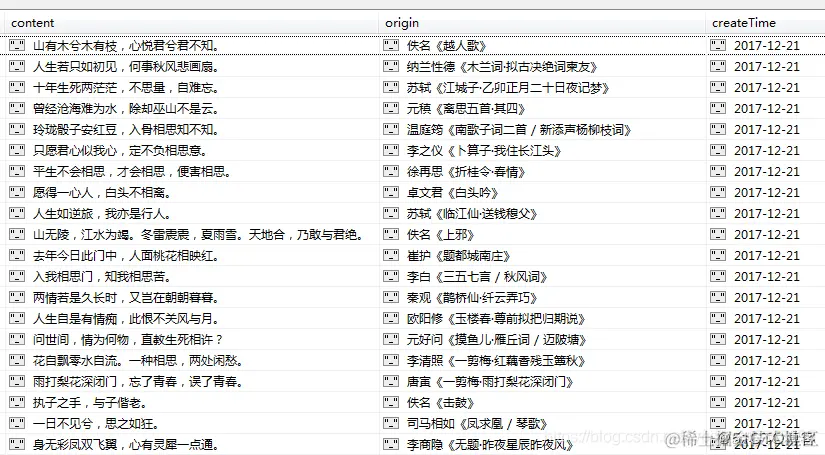
Task: Select the text 平生不会相思，才会相思，便害相思。
Action: coord(132,172)
